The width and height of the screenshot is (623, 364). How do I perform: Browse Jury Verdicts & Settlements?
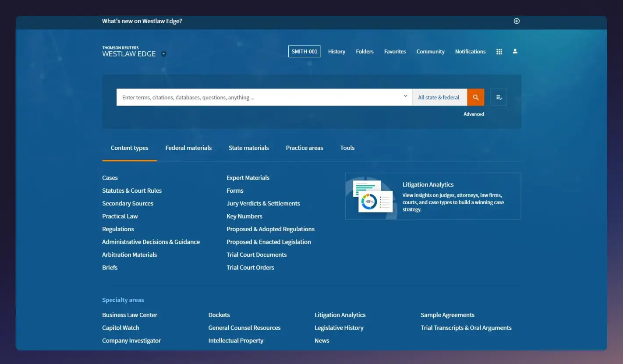point(263,203)
